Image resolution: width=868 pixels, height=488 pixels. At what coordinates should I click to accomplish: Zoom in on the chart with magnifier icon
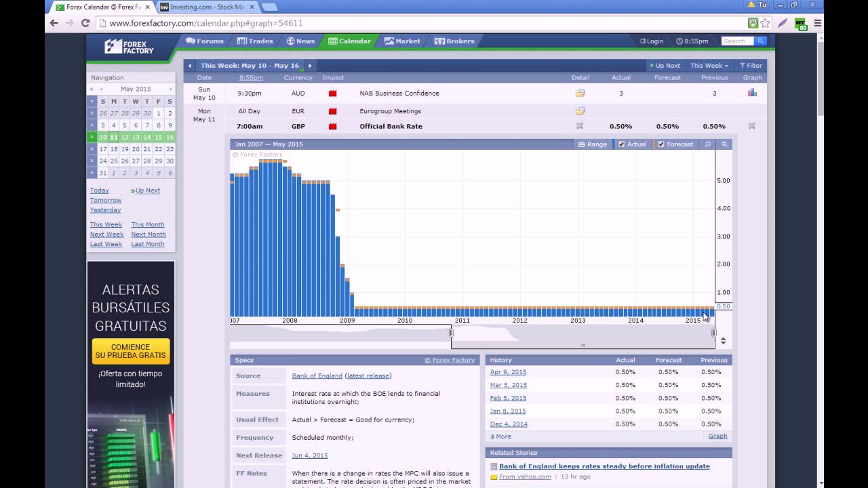(x=708, y=144)
